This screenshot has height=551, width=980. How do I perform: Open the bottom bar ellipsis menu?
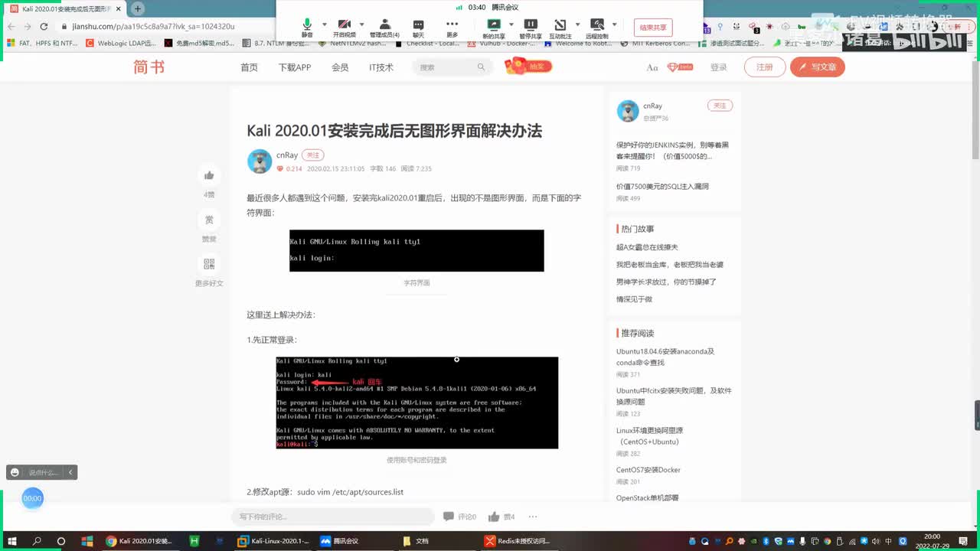(x=533, y=517)
